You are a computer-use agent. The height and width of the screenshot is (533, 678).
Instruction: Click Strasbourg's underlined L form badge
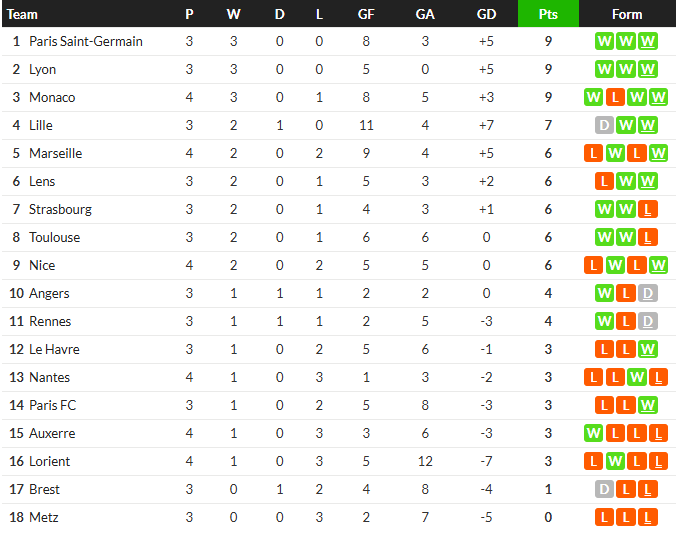[x=647, y=209]
